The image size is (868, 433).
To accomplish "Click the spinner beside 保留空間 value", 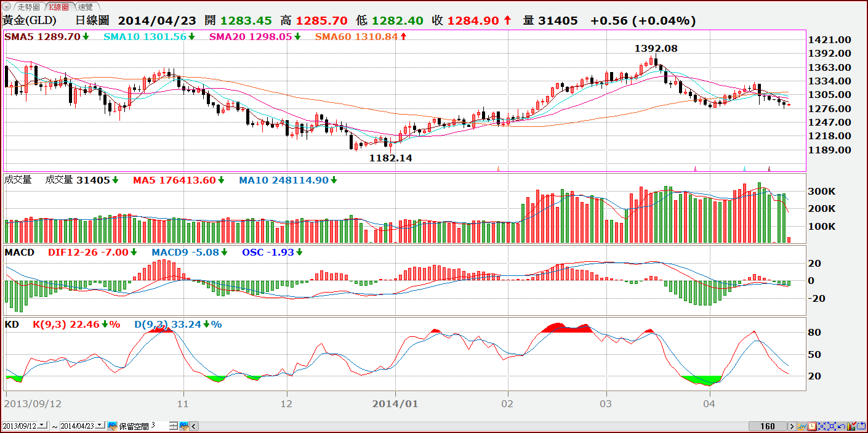I will click(x=173, y=426).
